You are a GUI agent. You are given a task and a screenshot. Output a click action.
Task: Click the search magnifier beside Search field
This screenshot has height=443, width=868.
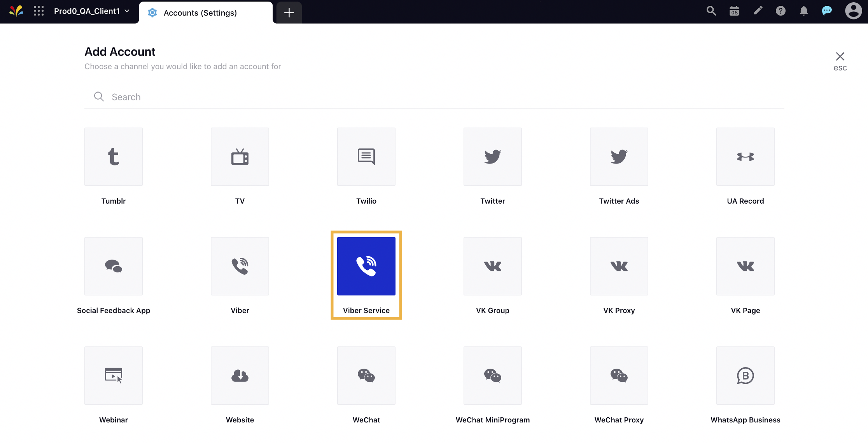point(99,97)
